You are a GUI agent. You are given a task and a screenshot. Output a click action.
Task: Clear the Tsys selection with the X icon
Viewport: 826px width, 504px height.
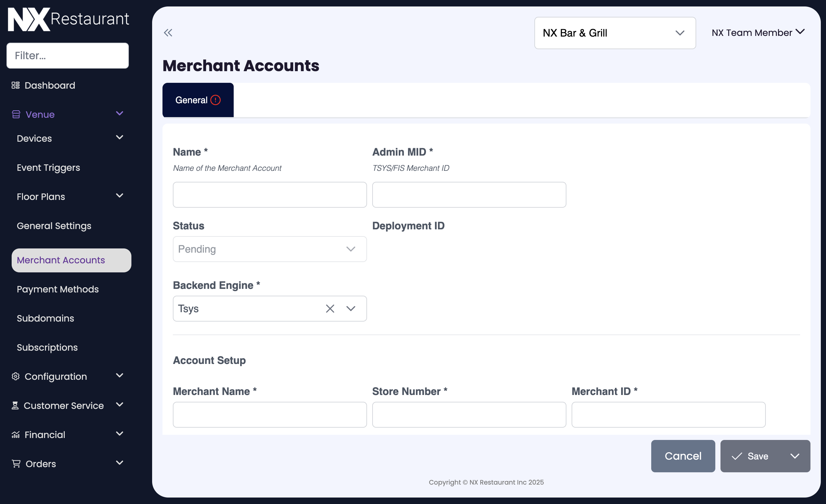(x=330, y=308)
